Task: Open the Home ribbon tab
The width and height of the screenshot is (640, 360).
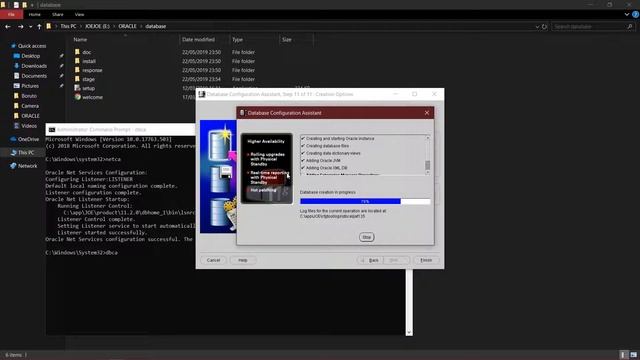Action: click(35, 14)
